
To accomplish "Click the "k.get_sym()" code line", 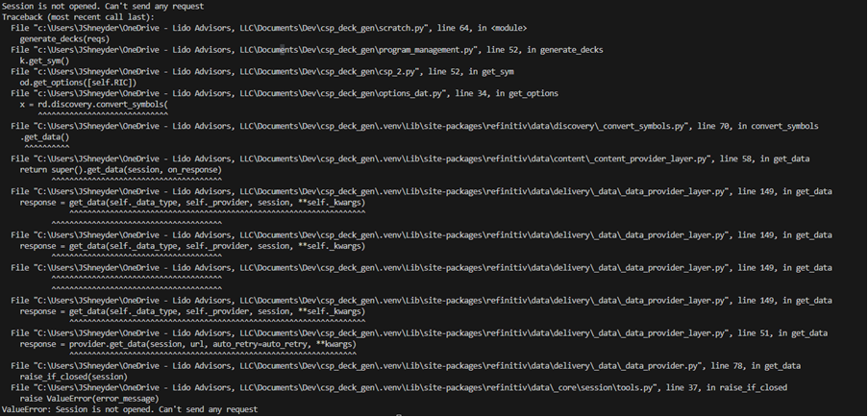I will 44,61.
